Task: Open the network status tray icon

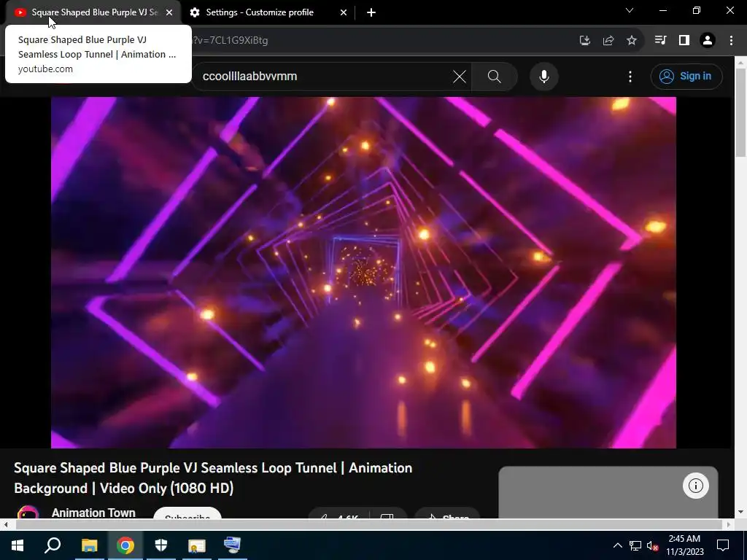Action: coord(635,545)
